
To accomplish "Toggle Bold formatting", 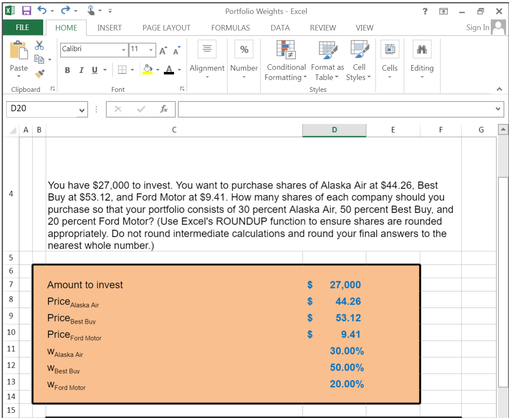I will pyautogui.click(x=67, y=70).
